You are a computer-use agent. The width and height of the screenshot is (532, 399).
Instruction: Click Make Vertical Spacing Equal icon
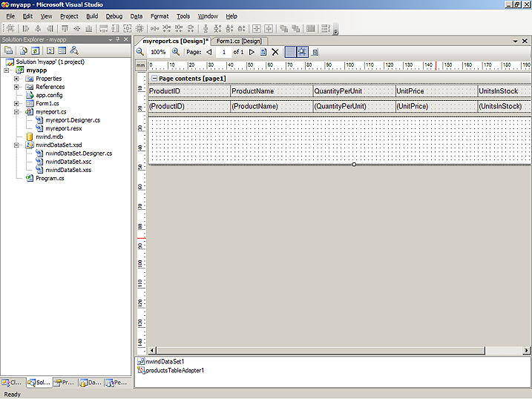tap(206, 28)
